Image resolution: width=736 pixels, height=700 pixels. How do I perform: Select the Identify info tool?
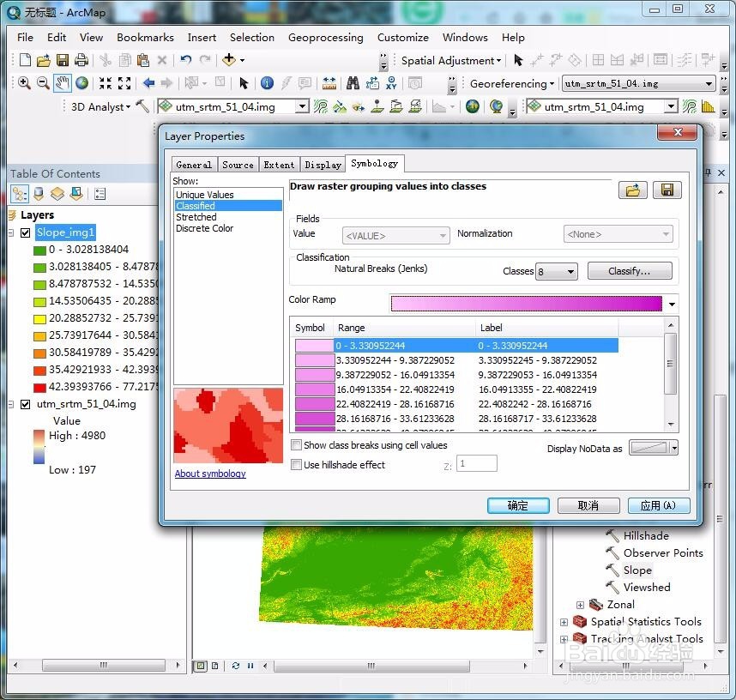pos(267,83)
